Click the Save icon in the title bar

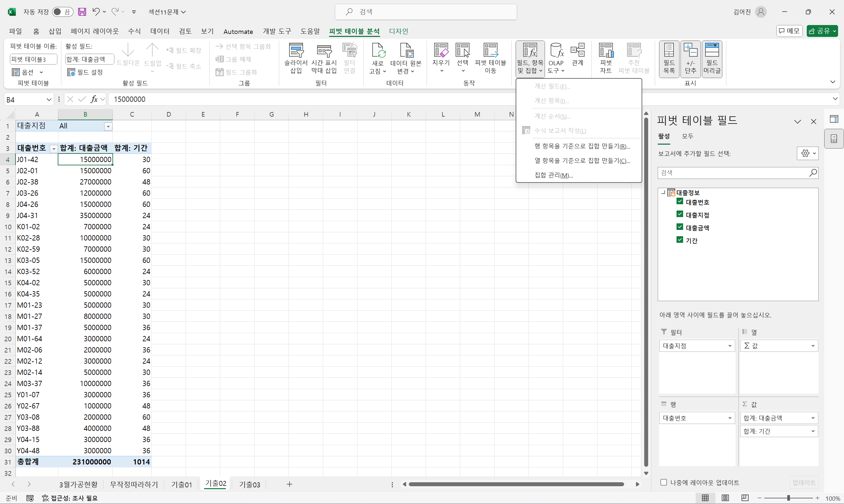pyautogui.click(x=82, y=12)
